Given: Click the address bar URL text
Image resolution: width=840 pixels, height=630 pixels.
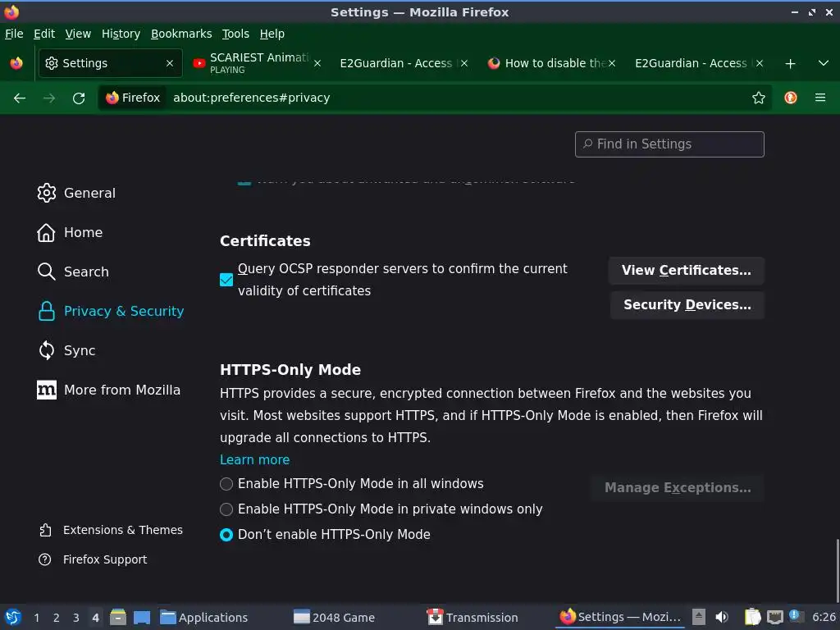Looking at the screenshot, I should 251,98.
